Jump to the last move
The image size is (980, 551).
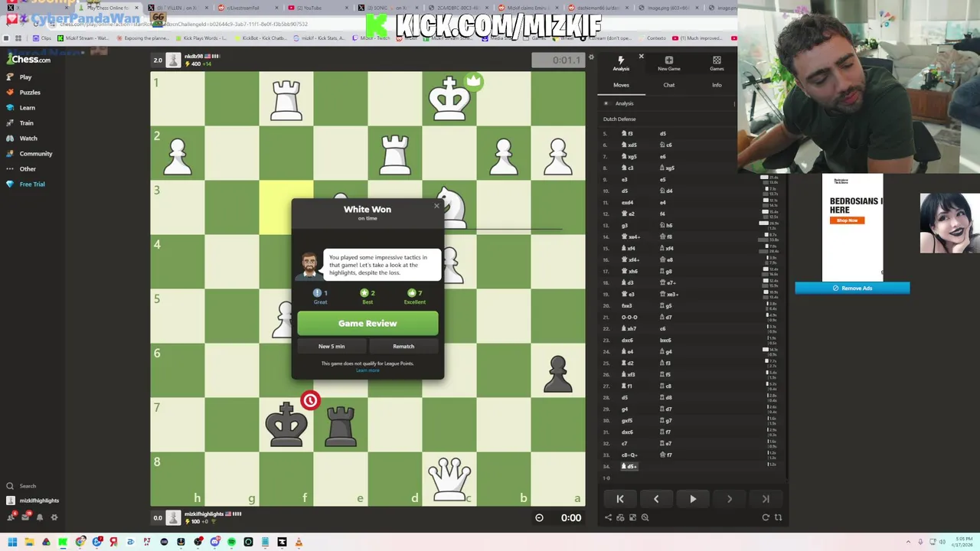pyautogui.click(x=766, y=499)
